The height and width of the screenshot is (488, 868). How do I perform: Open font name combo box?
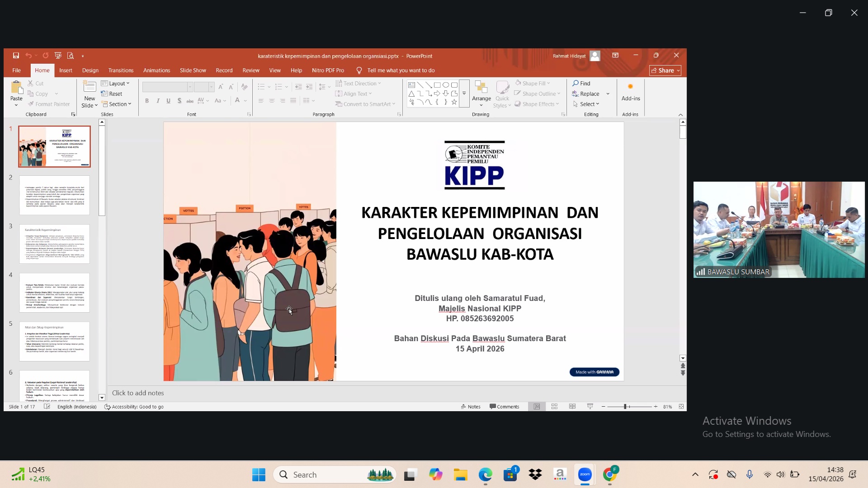point(168,87)
